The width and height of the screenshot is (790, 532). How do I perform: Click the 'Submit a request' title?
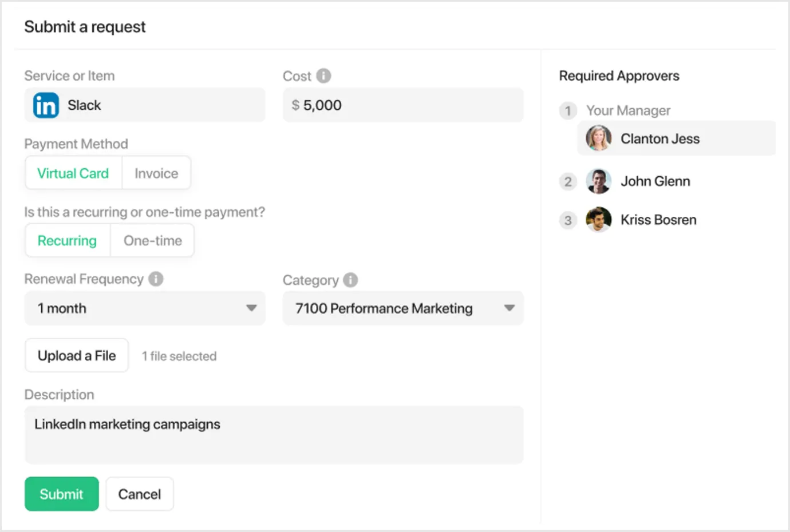pyautogui.click(x=85, y=27)
